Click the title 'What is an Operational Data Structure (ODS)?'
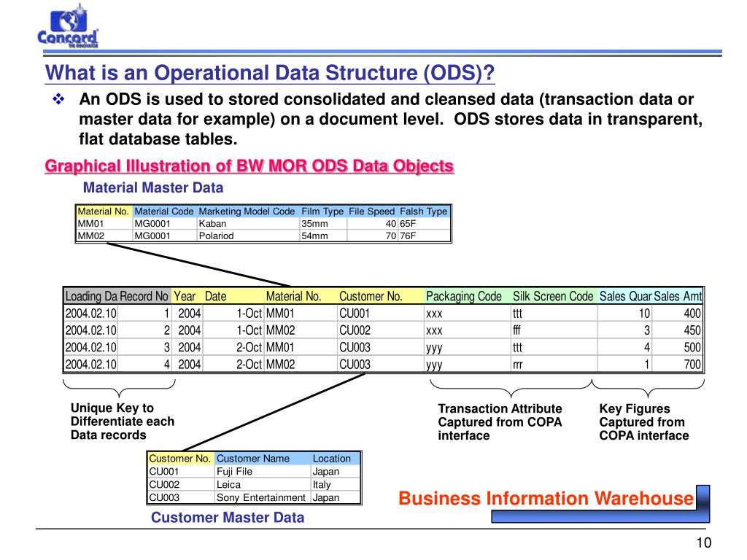Image resolution: width=747 pixels, height=560 pixels. point(270,73)
